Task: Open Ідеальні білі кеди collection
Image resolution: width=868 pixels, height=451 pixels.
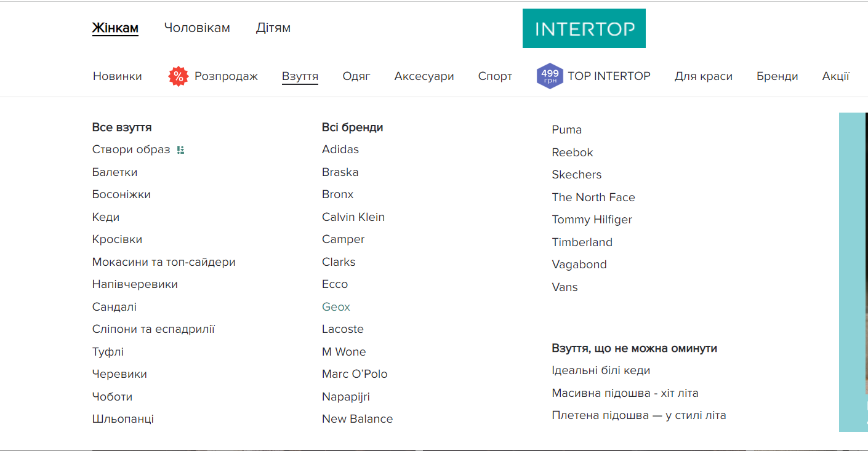Action: point(601,370)
